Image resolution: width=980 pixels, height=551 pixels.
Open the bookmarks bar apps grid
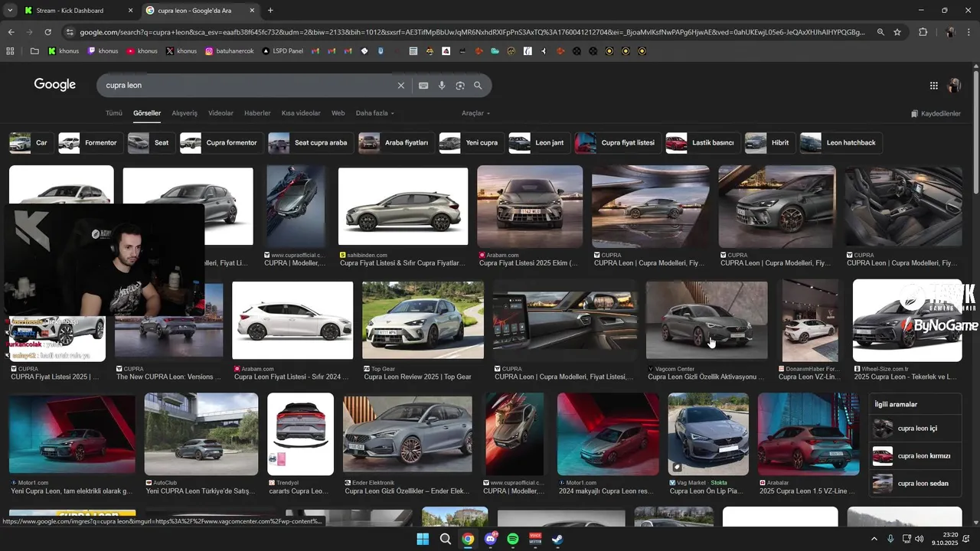10,51
